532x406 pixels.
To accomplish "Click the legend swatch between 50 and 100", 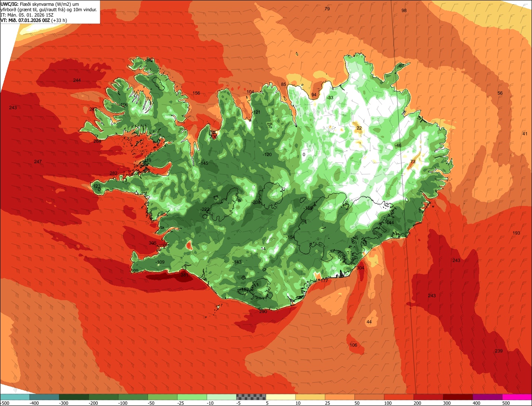I will [x=369, y=396].
